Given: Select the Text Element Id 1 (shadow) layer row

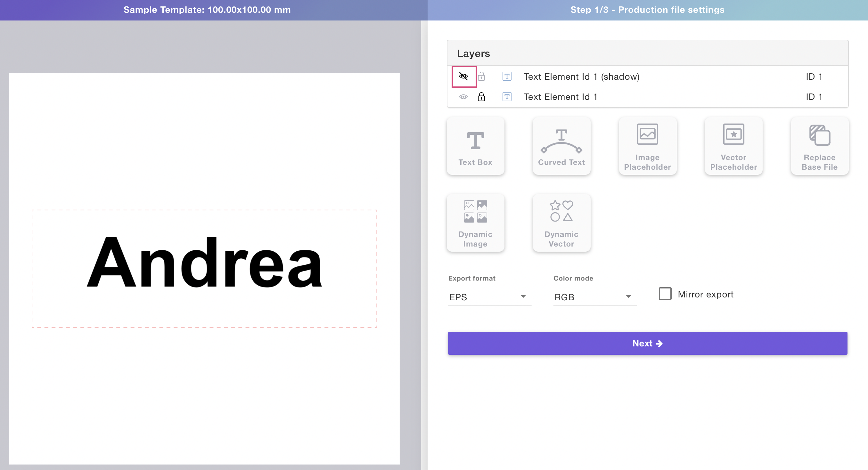Looking at the screenshot, I should [581, 77].
